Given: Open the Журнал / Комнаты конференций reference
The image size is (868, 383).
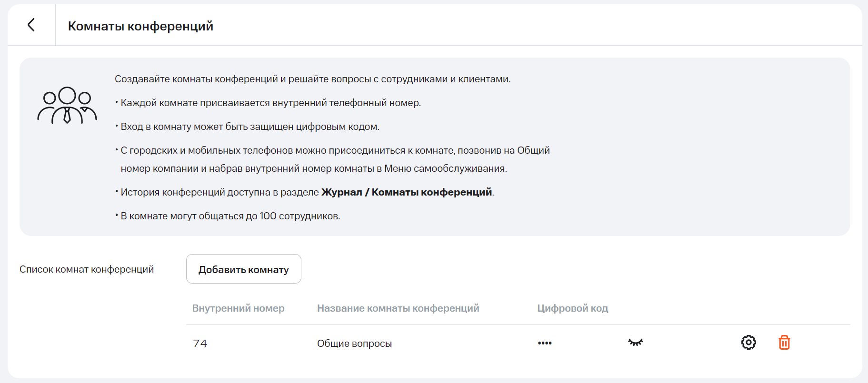Looking at the screenshot, I should pos(407,192).
